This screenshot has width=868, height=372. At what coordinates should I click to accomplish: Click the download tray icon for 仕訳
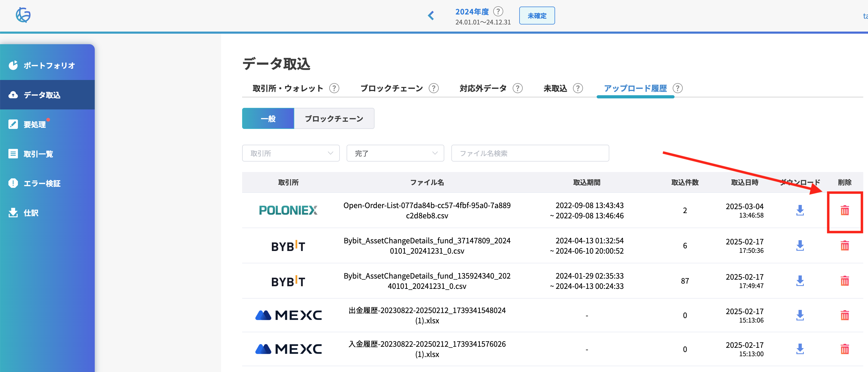[13, 213]
